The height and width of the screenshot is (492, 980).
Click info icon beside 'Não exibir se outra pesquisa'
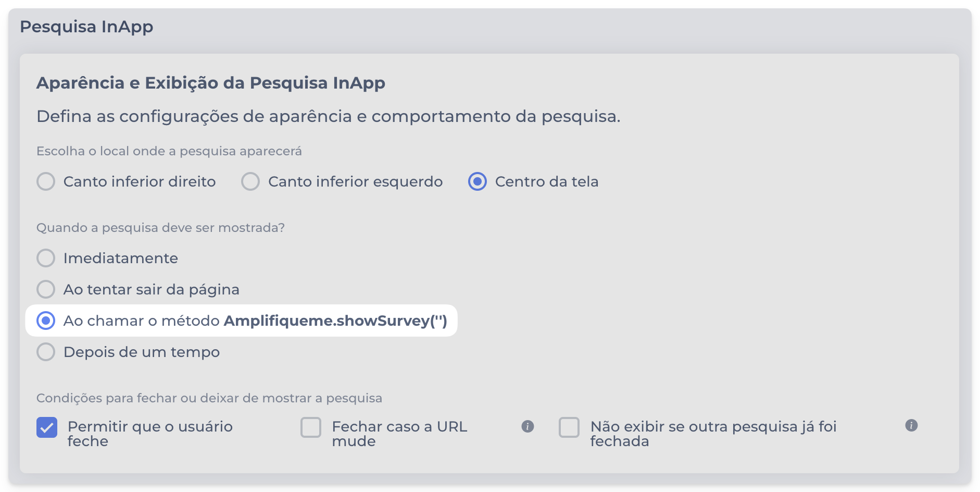tap(911, 425)
